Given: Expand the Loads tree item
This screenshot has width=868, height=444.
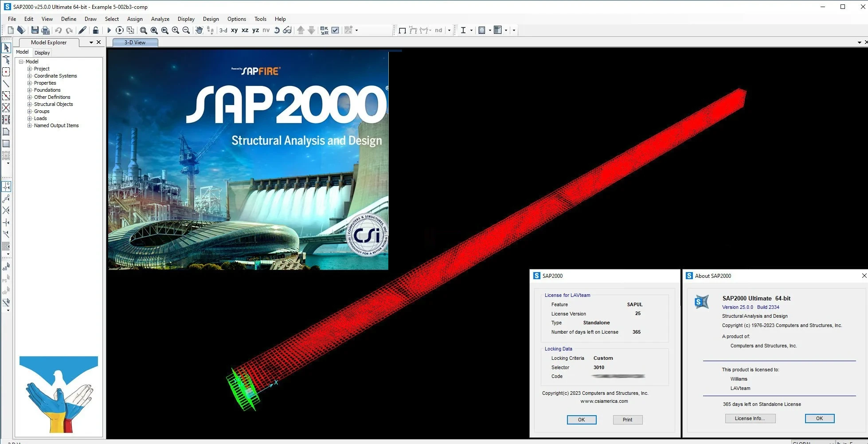Looking at the screenshot, I should (30, 118).
